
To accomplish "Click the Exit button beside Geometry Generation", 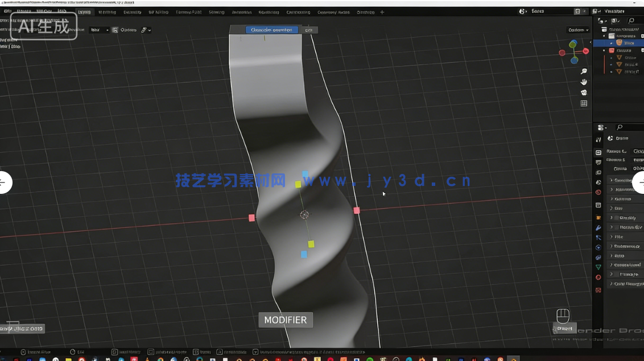I will click(x=309, y=30).
